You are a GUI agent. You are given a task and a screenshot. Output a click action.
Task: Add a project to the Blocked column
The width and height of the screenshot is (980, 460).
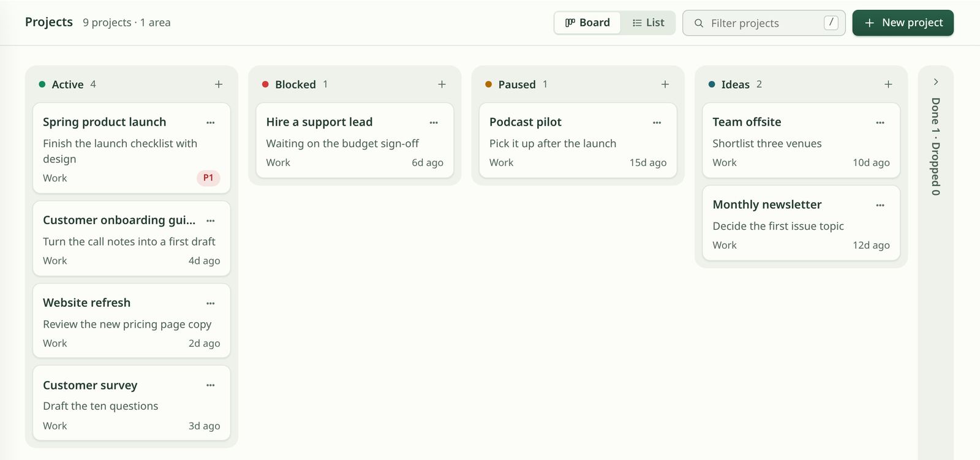(x=442, y=85)
